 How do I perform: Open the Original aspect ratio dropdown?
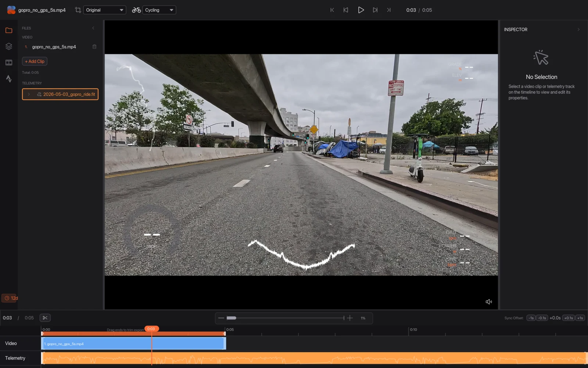(x=105, y=10)
